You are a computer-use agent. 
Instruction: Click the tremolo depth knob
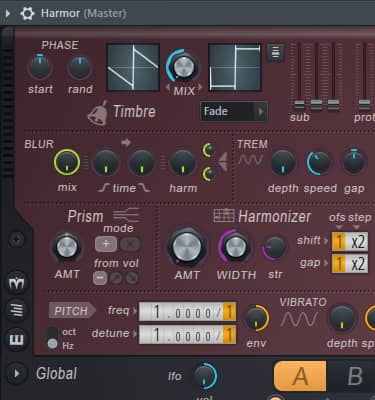pyautogui.click(x=283, y=163)
